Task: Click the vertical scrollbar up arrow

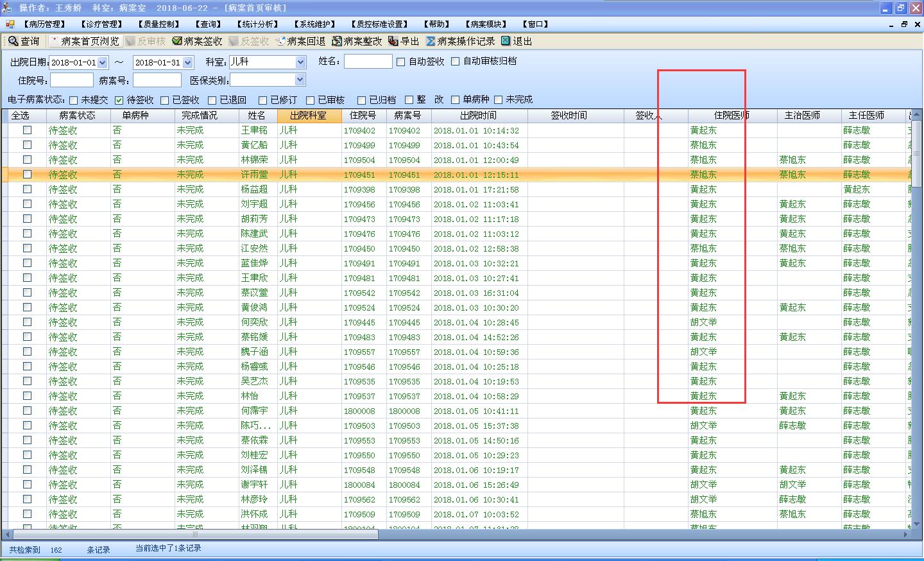Action: [916, 115]
